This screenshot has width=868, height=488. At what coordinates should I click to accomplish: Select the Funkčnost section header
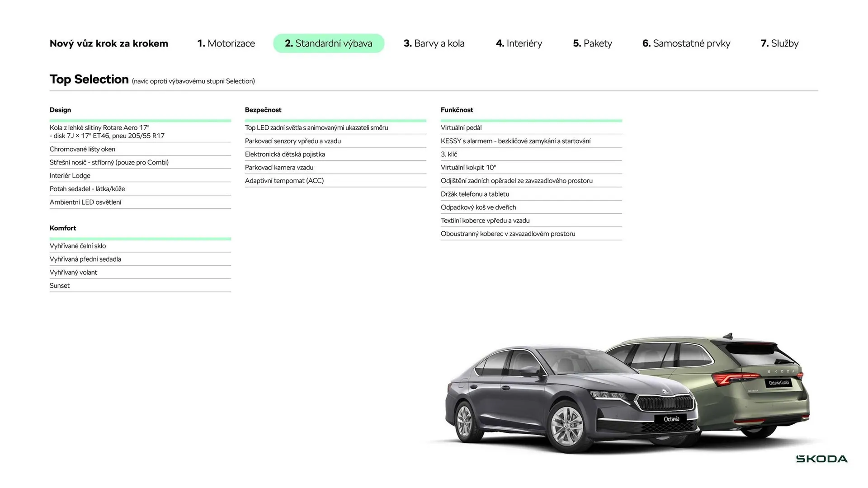click(457, 110)
